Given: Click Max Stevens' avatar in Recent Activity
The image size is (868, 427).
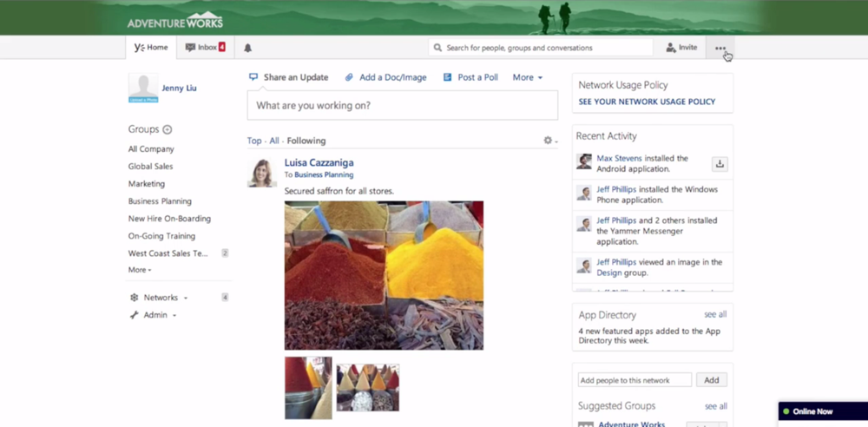Looking at the screenshot, I should coord(584,161).
